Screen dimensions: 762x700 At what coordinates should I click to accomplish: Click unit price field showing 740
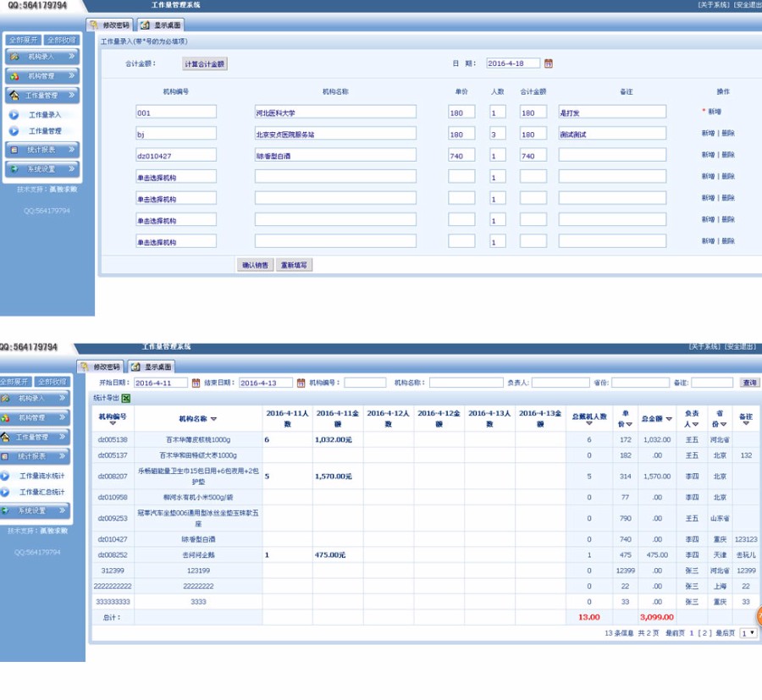461,155
